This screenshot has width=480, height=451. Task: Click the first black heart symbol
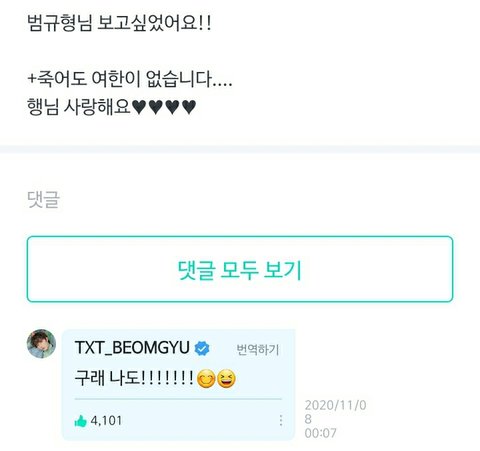139,107
